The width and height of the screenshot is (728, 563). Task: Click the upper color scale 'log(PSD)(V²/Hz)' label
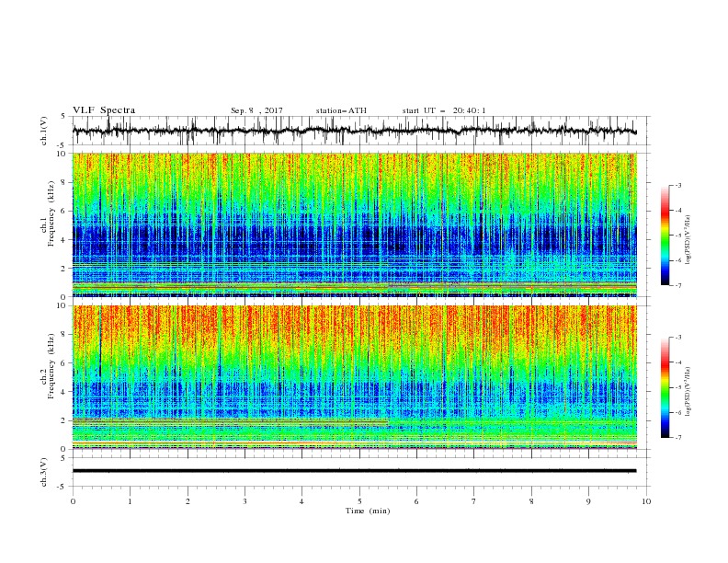point(688,240)
